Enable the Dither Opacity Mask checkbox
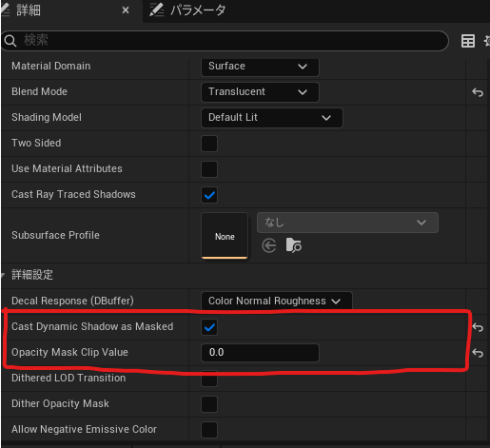Image resolution: width=490 pixels, height=448 pixels. [x=209, y=404]
